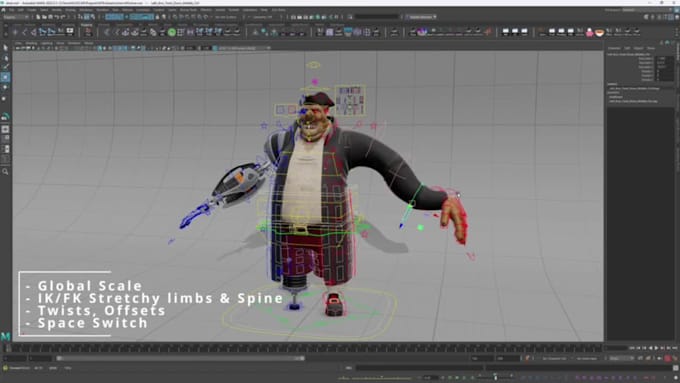680x383 pixels.
Task: Activate the Paint Selection tool
Action: (5, 67)
